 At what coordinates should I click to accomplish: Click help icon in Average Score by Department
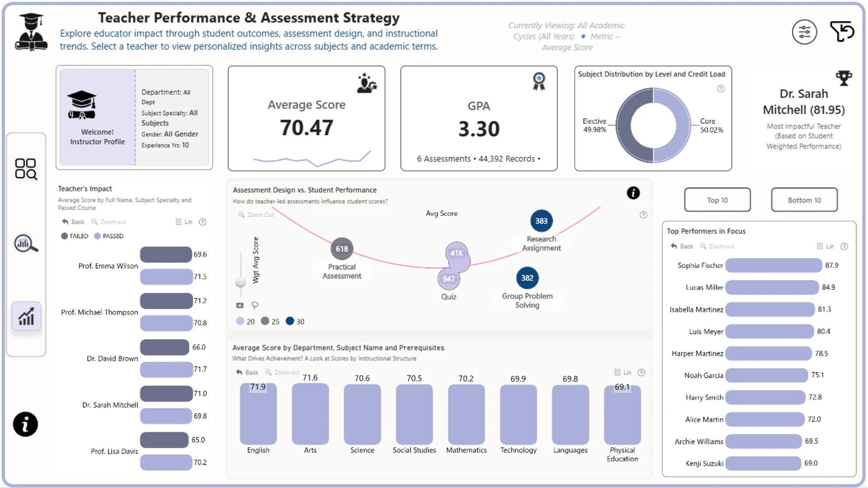click(641, 373)
